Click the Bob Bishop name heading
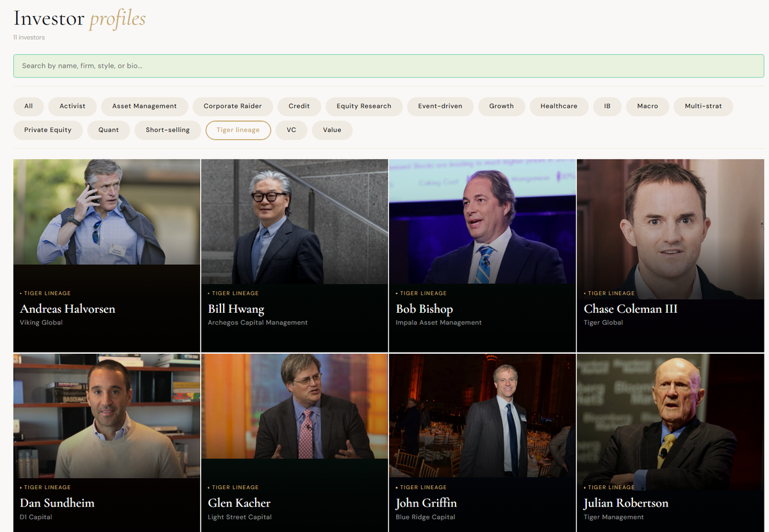769x532 pixels. [x=424, y=309]
